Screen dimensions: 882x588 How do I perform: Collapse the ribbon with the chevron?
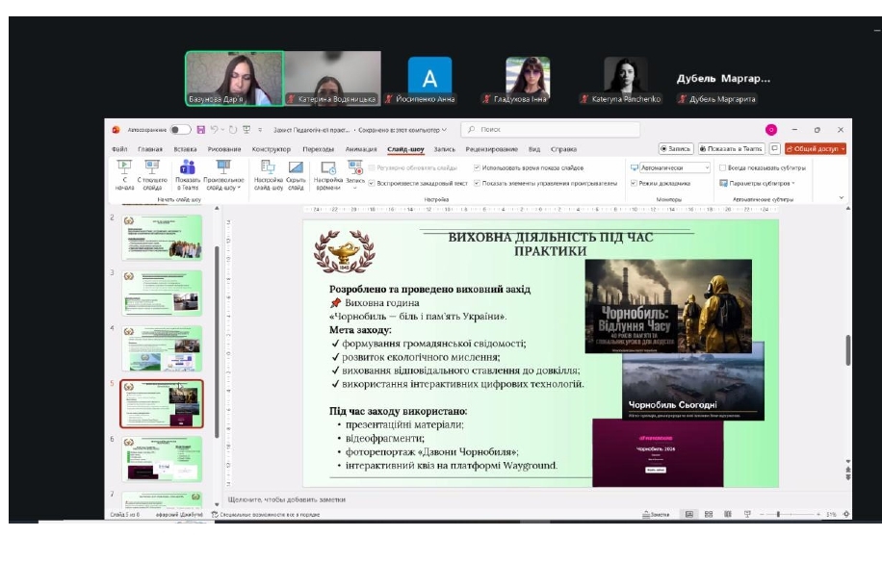pyautogui.click(x=842, y=198)
